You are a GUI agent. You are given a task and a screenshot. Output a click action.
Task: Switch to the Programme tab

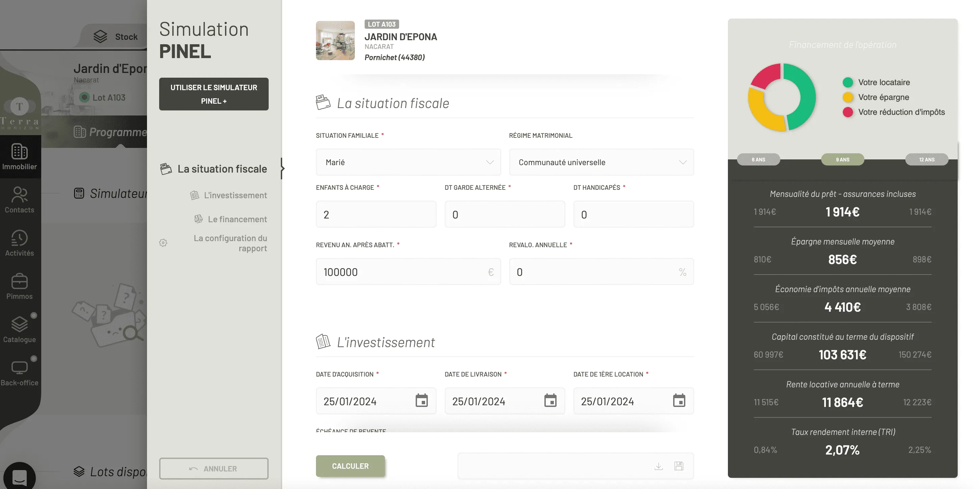click(110, 132)
